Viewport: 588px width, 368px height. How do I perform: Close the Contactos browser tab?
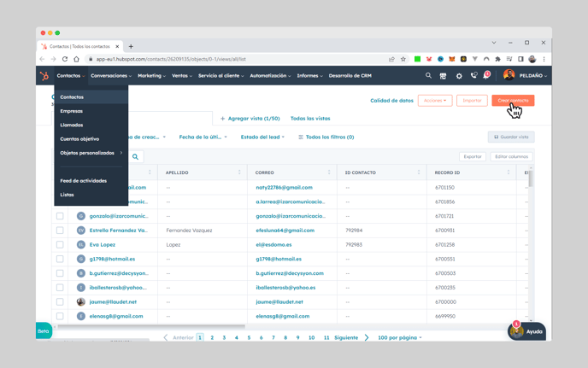click(117, 46)
